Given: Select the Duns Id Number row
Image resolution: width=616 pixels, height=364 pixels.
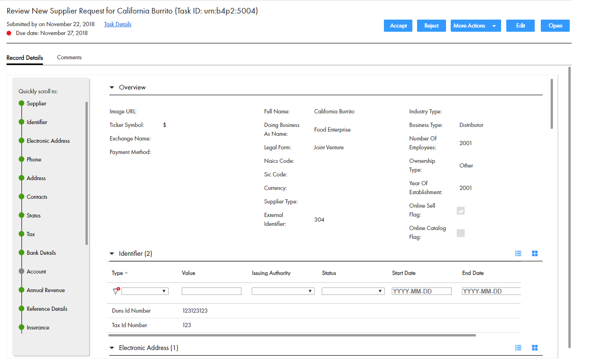Looking at the screenshot, I should (314, 311).
